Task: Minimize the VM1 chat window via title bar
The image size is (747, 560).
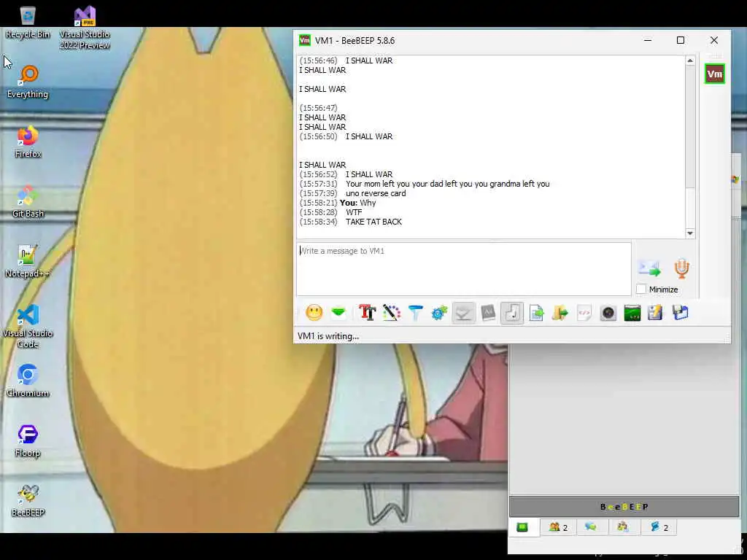Action: click(x=648, y=41)
